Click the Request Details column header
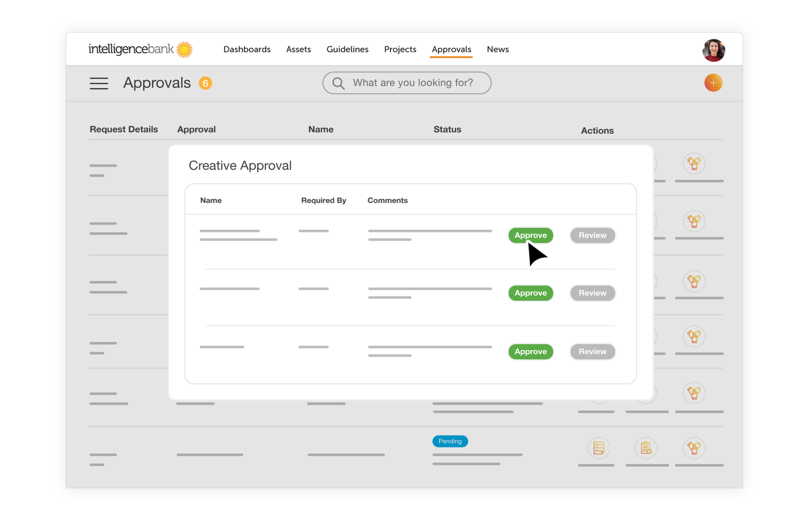809x532 pixels. pos(124,129)
